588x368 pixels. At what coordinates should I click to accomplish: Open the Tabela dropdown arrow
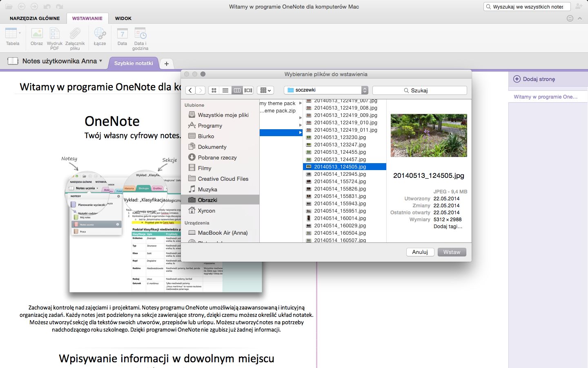coord(20,33)
